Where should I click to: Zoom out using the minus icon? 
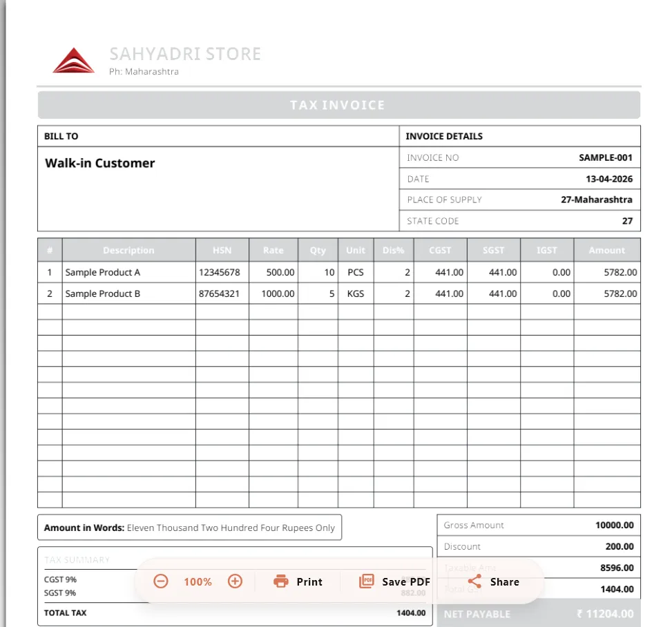pyautogui.click(x=160, y=581)
